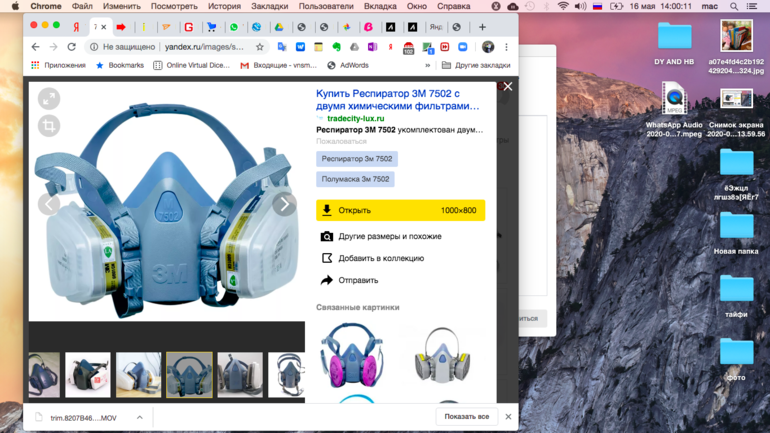Open the 'Вкладка' menu
The height and width of the screenshot is (433, 770).
click(x=380, y=6)
